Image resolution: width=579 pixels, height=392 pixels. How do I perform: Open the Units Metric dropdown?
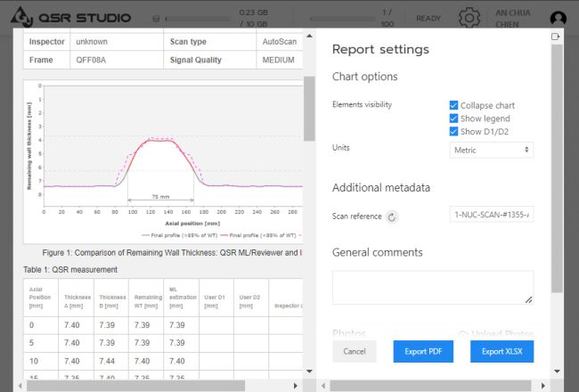pyautogui.click(x=492, y=150)
